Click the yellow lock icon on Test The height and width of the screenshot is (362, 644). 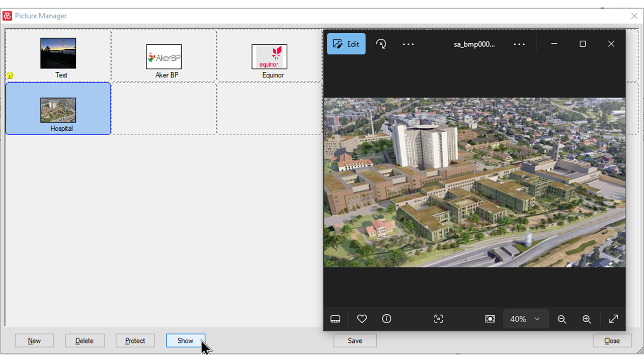click(x=10, y=75)
